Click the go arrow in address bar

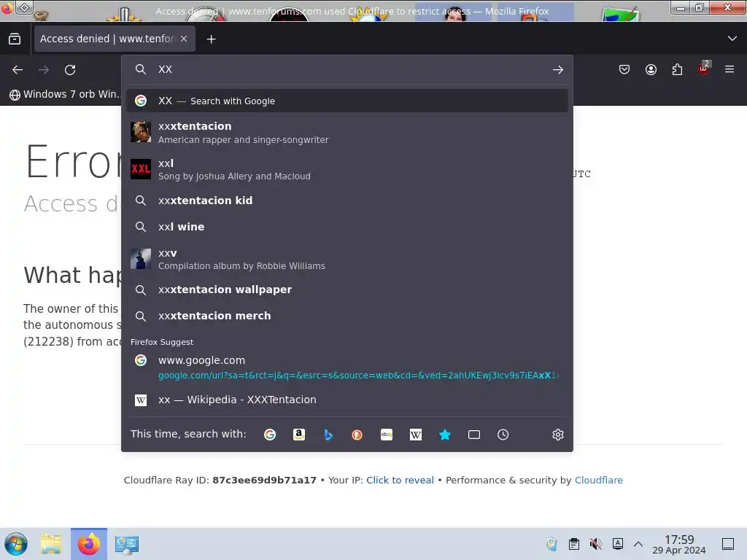[558, 69]
